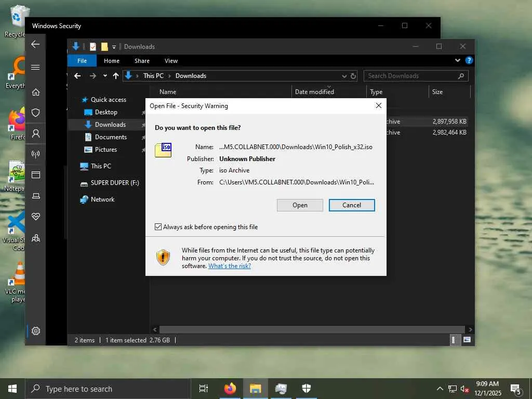The height and width of the screenshot is (399, 532).
Task: Open Firefox from the taskbar
Action: coord(230,389)
